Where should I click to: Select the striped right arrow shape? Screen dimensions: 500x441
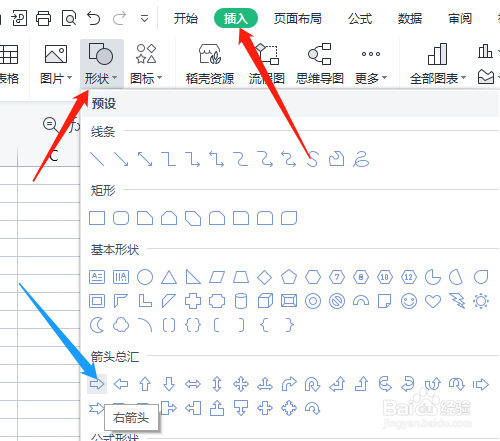coord(481,384)
